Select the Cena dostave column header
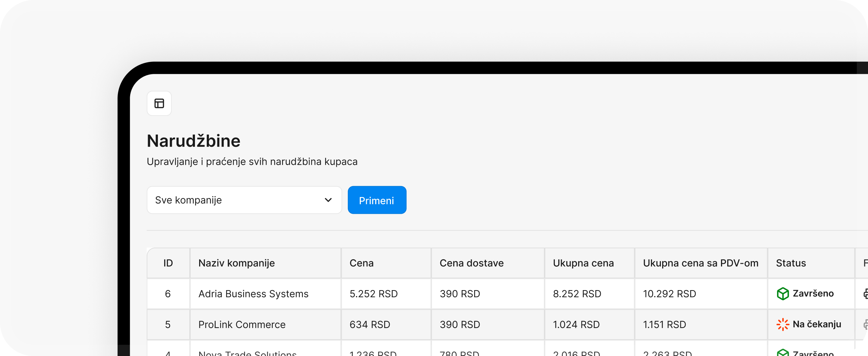This screenshot has height=356, width=868. (x=488, y=263)
